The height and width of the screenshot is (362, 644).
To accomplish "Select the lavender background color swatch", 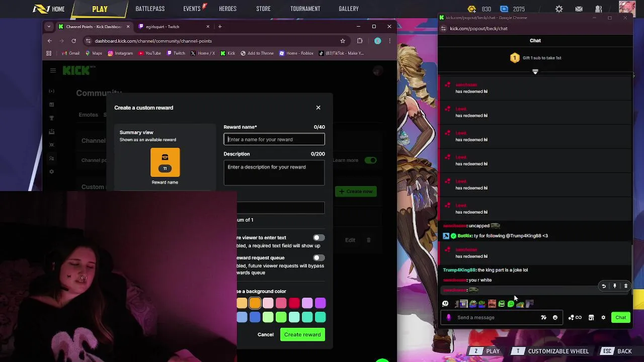I will pyautogui.click(x=307, y=303).
